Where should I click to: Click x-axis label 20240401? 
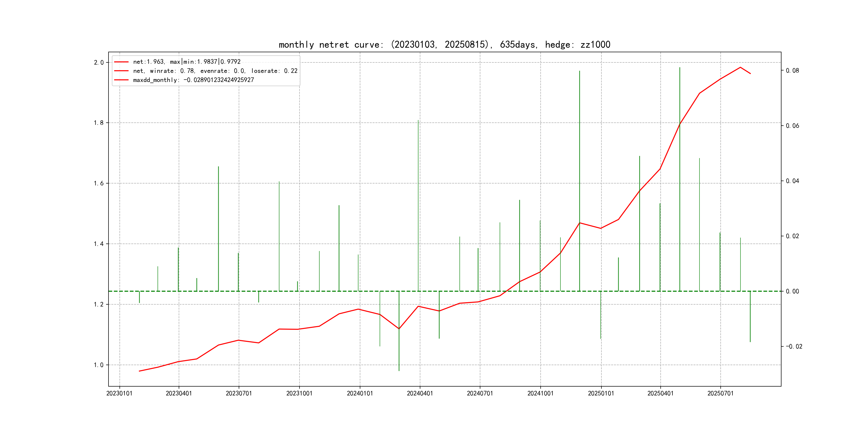click(x=420, y=393)
